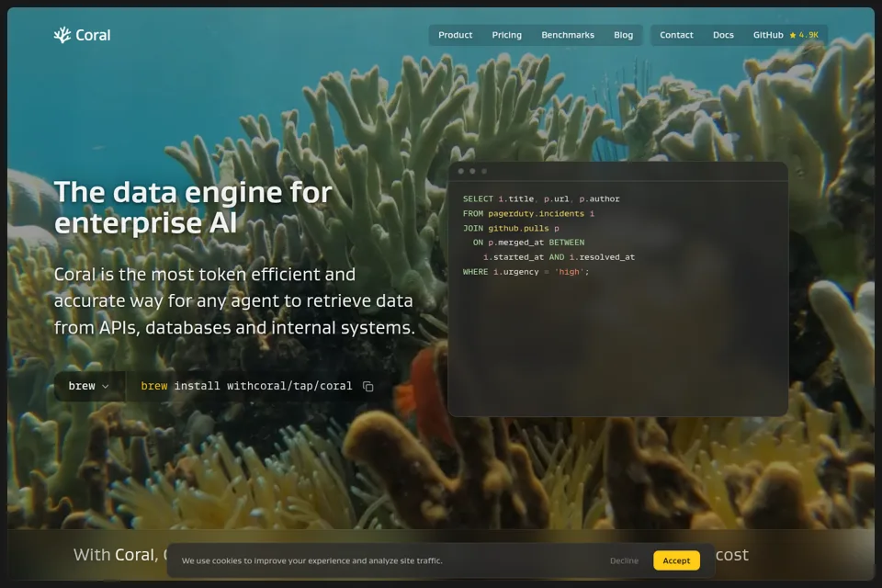This screenshot has width=882, height=588.
Task: Click the headline 'The data engine for enterprise AI'
Action: [x=193, y=207]
